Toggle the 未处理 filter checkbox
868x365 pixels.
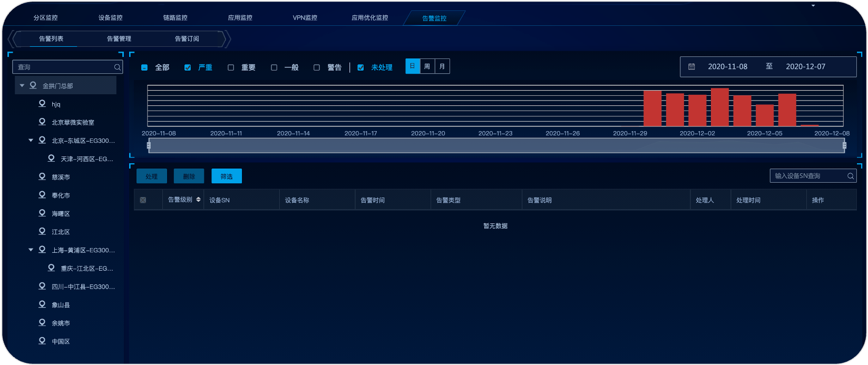click(360, 67)
